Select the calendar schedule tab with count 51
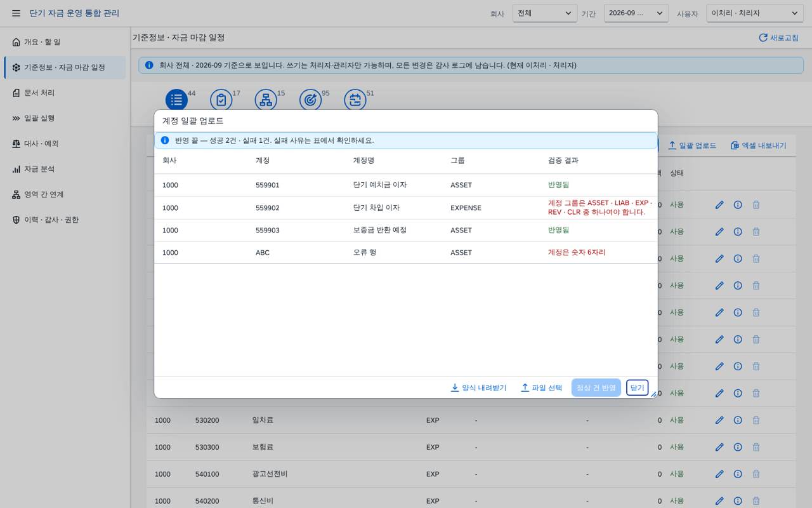Screen dimensions: 812x508 pos(355,100)
